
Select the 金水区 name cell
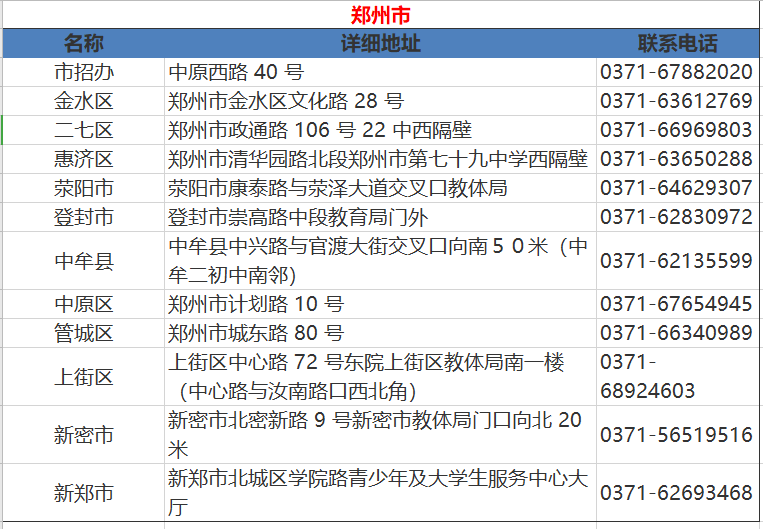pyautogui.click(x=84, y=101)
